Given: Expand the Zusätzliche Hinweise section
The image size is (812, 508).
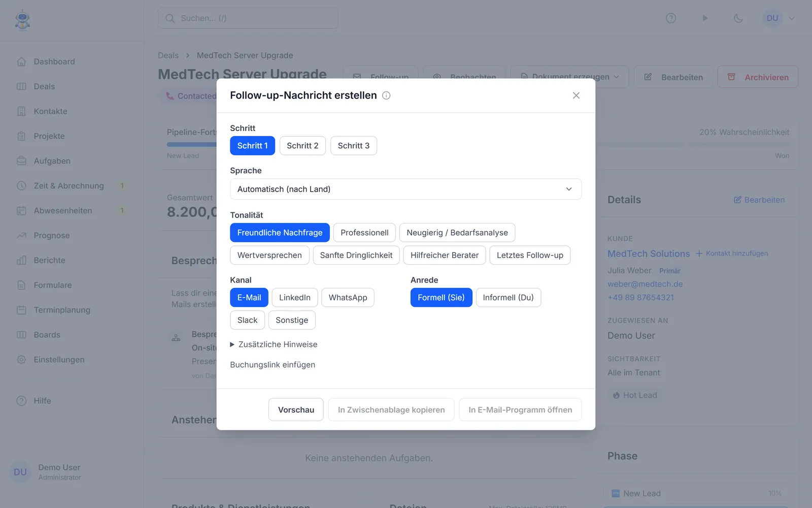Looking at the screenshot, I should point(274,344).
